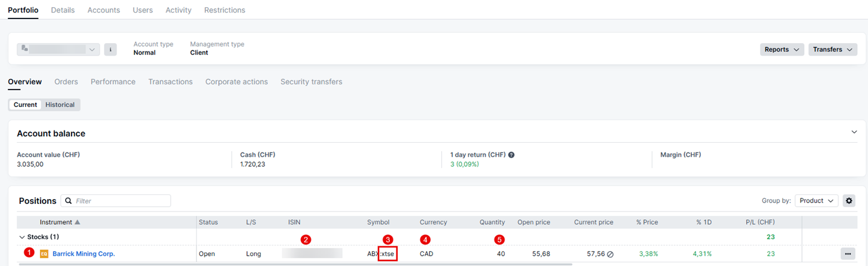Screen dimensions: 868x266
Task: Switch to Historical view
Action: point(60,105)
